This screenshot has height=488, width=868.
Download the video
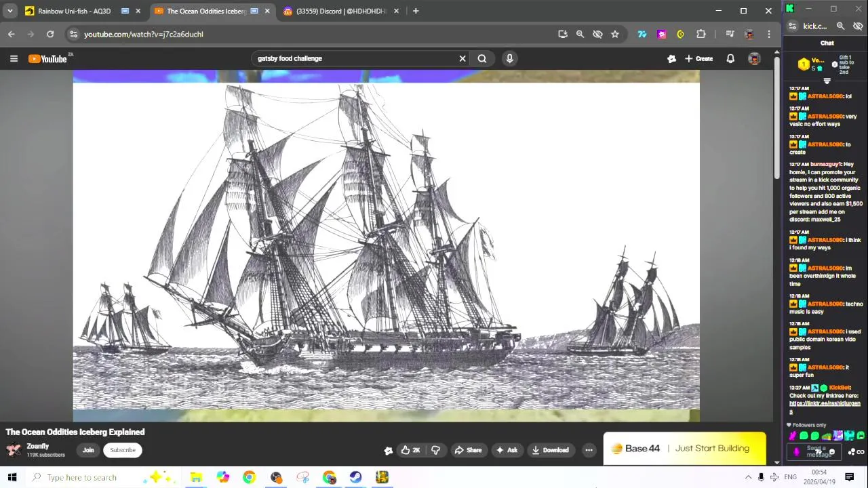pyautogui.click(x=551, y=450)
